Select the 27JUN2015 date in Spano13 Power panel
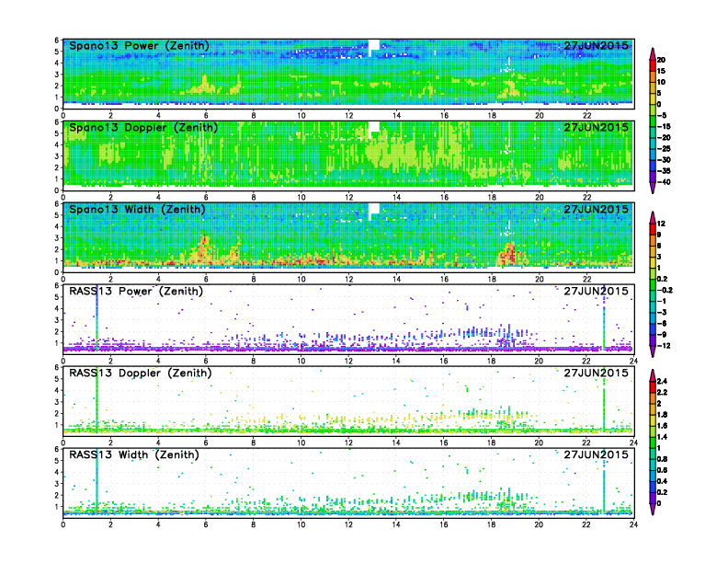Screen dimensions: 728x563 [597, 45]
